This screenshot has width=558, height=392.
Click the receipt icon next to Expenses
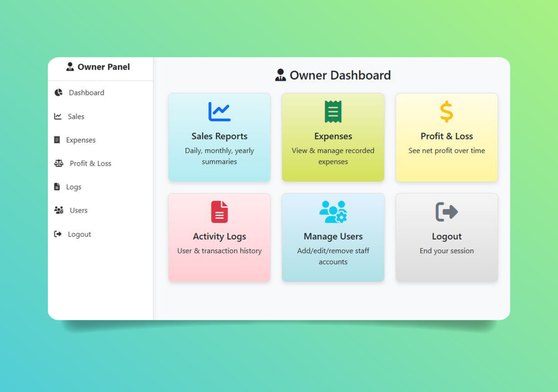tap(57, 140)
